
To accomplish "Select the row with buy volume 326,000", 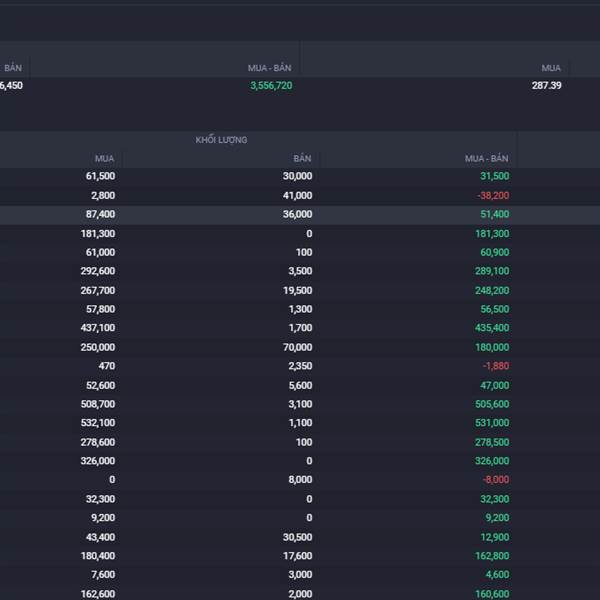I will tap(300, 461).
